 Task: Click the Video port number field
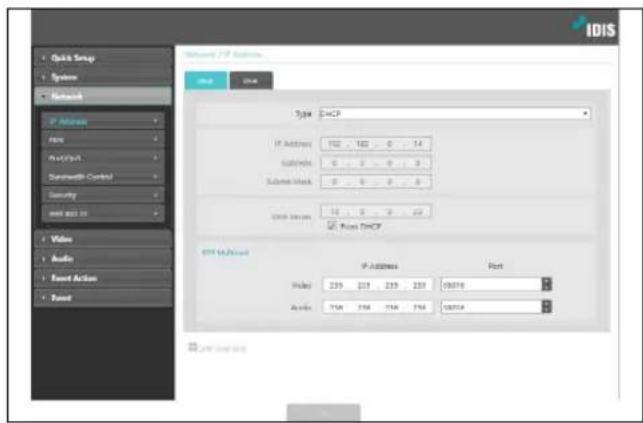pyautogui.click(x=491, y=284)
